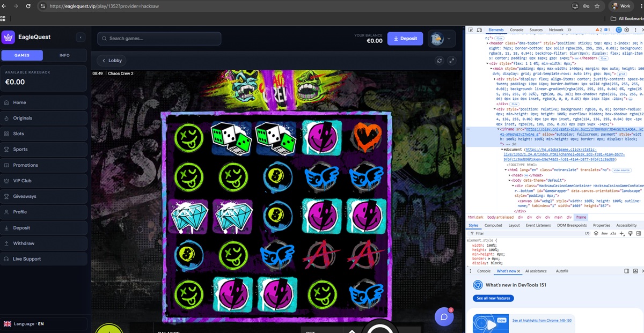The image size is (644, 333).
Task: Open the Work profile menu in Chrome
Action: coord(621,6)
